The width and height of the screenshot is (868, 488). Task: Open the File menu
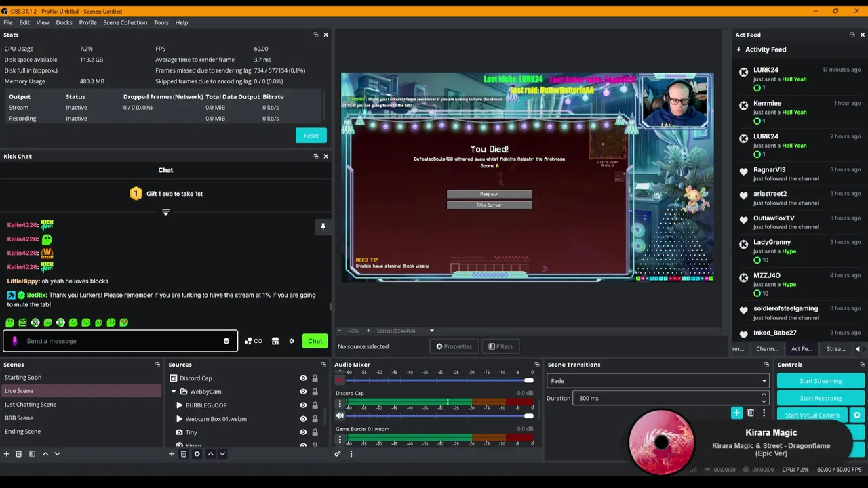pyautogui.click(x=8, y=22)
